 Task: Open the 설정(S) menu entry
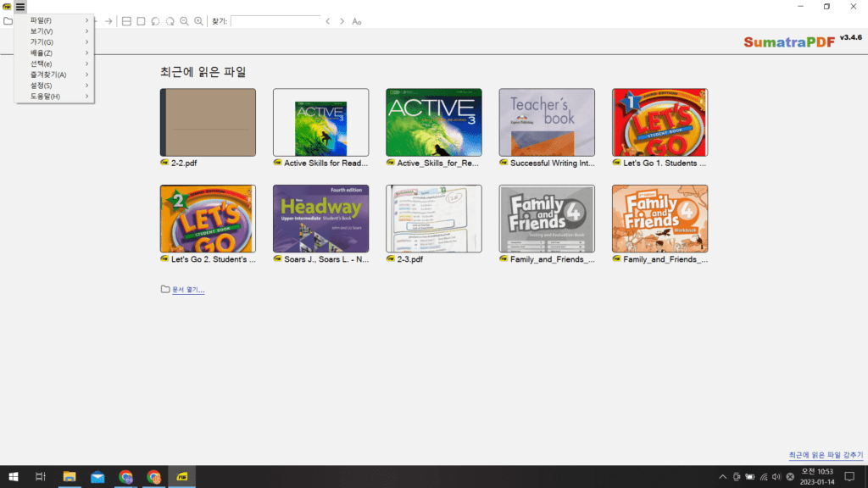(54, 86)
